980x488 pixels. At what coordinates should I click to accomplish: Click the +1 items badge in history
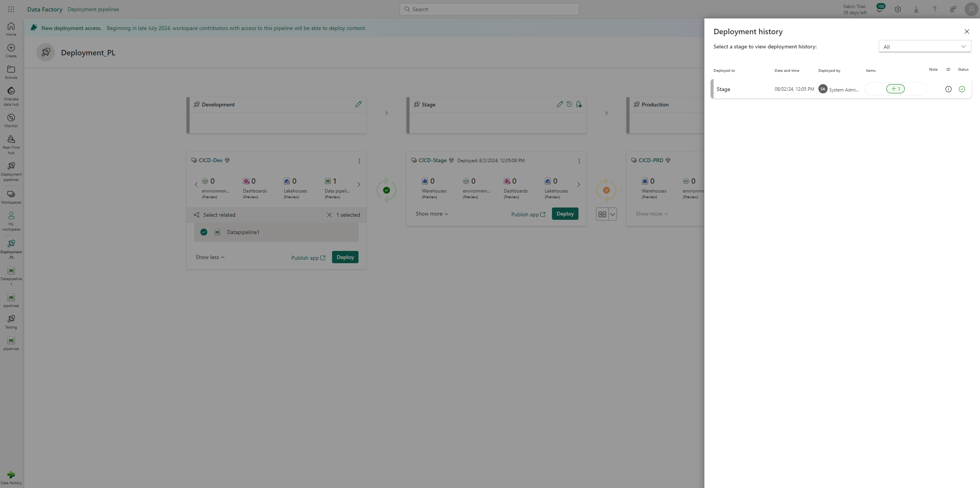(896, 89)
